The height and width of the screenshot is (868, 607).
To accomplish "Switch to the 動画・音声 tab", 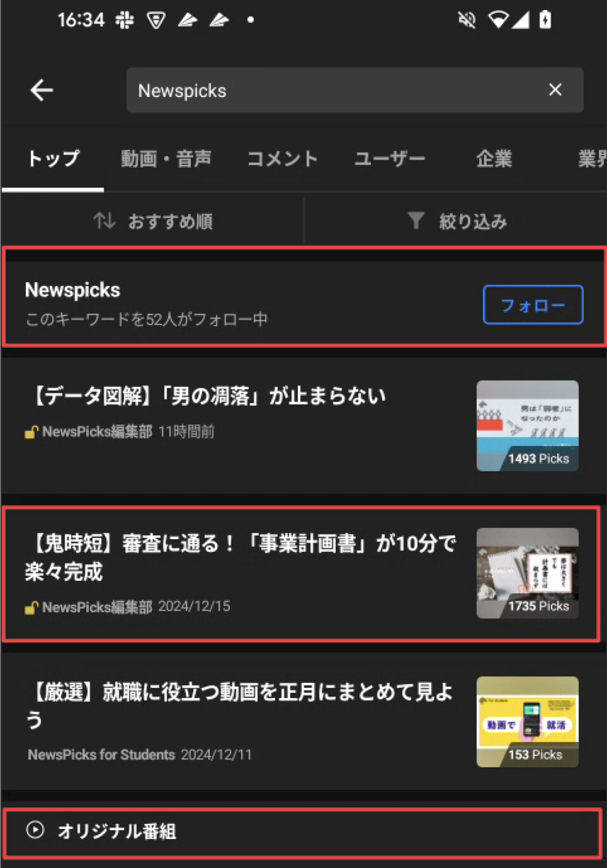I will click(166, 159).
